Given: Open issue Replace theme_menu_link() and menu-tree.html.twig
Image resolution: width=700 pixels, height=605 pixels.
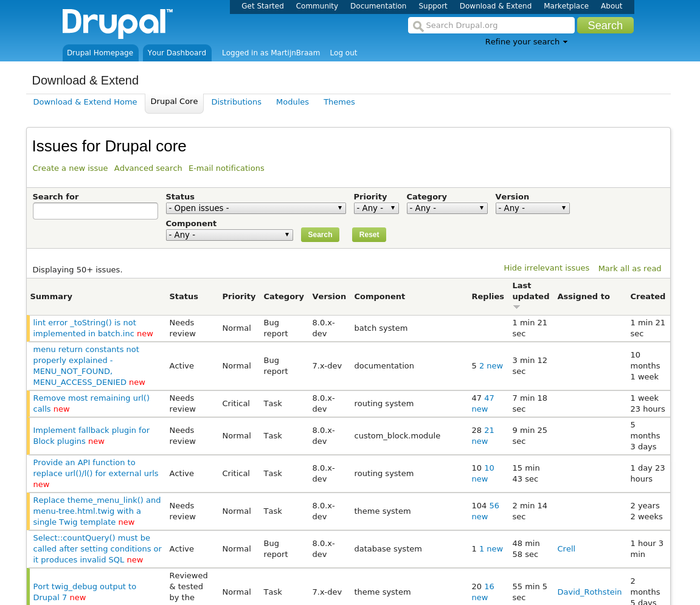Looking at the screenshot, I should point(97,511).
